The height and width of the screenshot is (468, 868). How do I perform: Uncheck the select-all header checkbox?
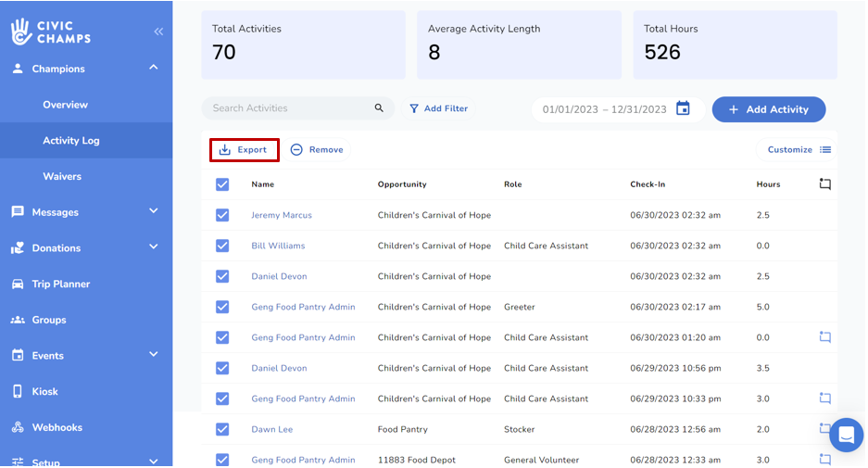(x=222, y=184)
